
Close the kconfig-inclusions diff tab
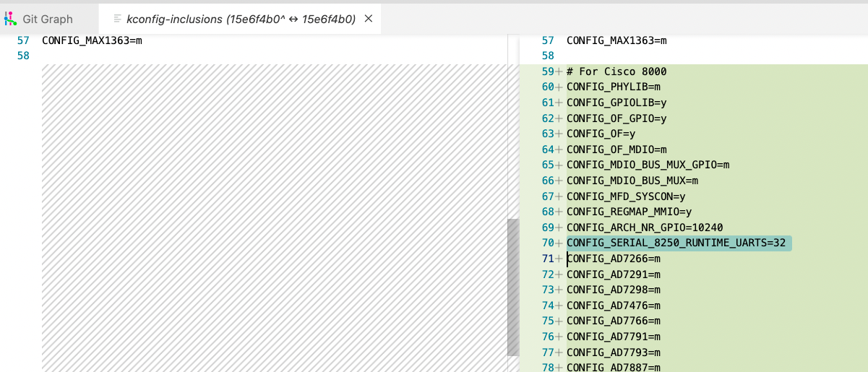click(x=368, y=19)
